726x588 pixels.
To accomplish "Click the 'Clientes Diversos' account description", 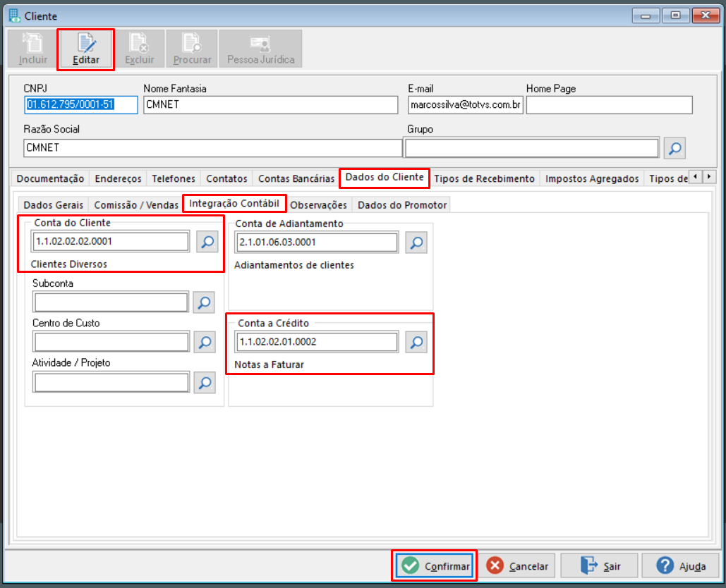I will click(x=69, y=264).
